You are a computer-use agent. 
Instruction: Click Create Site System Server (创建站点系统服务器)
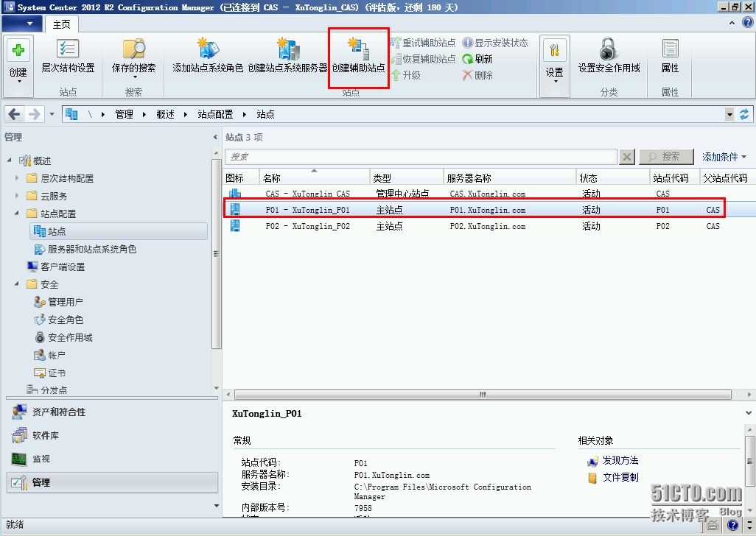[287, 57]
